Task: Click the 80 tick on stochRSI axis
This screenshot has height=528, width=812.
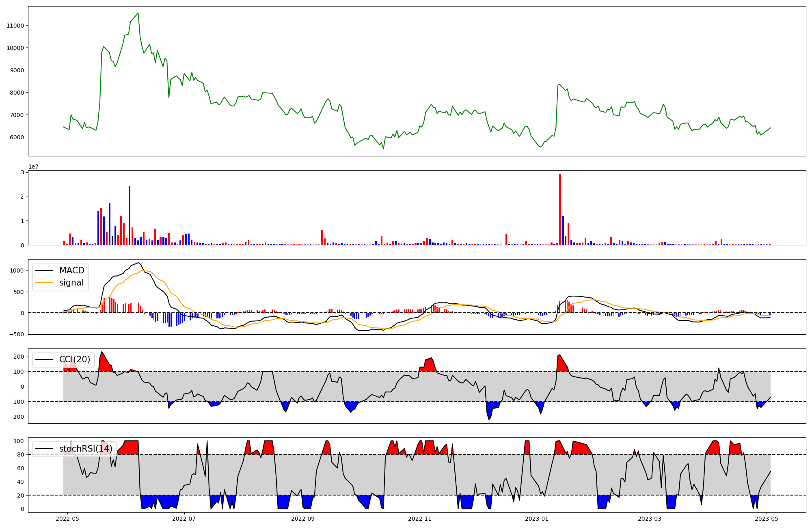Action: (20, 454)
